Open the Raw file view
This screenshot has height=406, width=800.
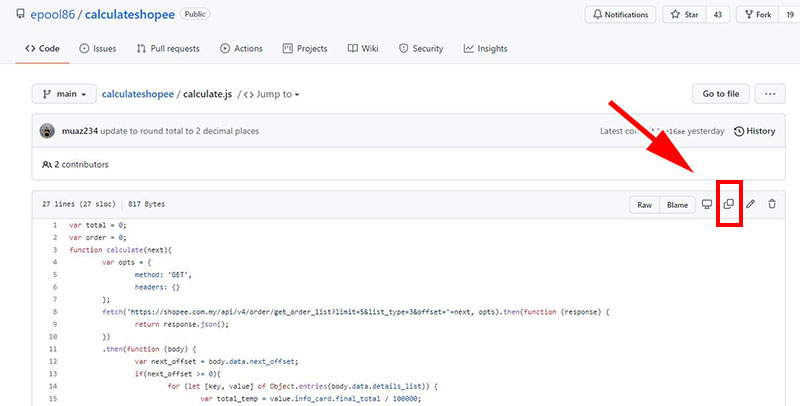click(x=645, y=205)
